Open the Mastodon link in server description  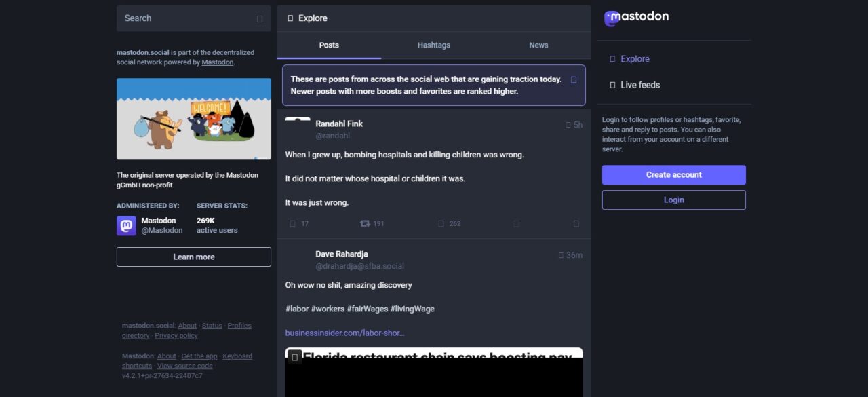coord(218,62)
